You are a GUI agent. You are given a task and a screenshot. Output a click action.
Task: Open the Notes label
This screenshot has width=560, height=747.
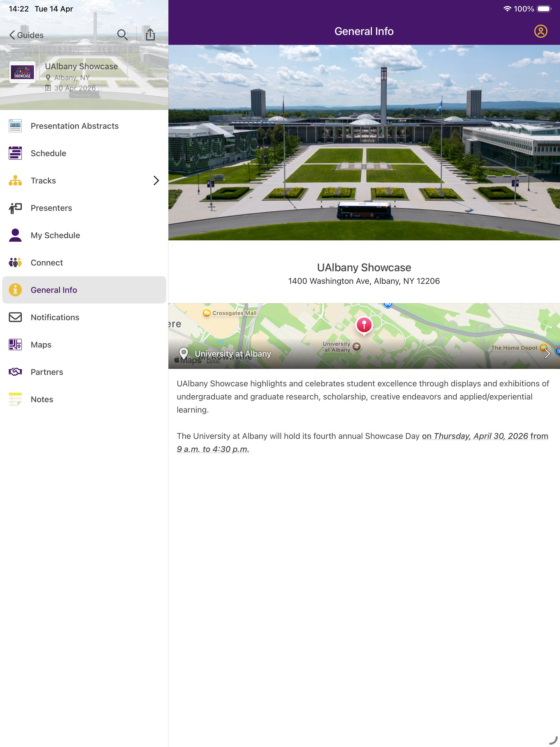click(x=42, y=399)
